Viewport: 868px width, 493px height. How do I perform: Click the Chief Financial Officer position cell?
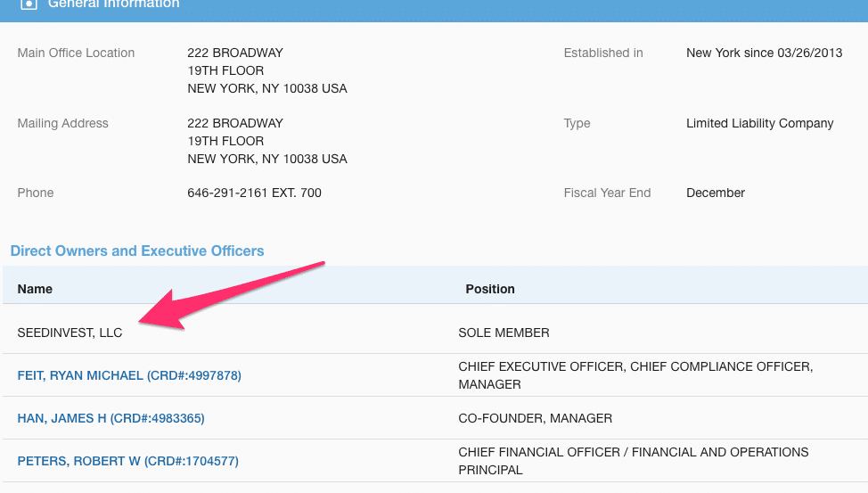634,461
